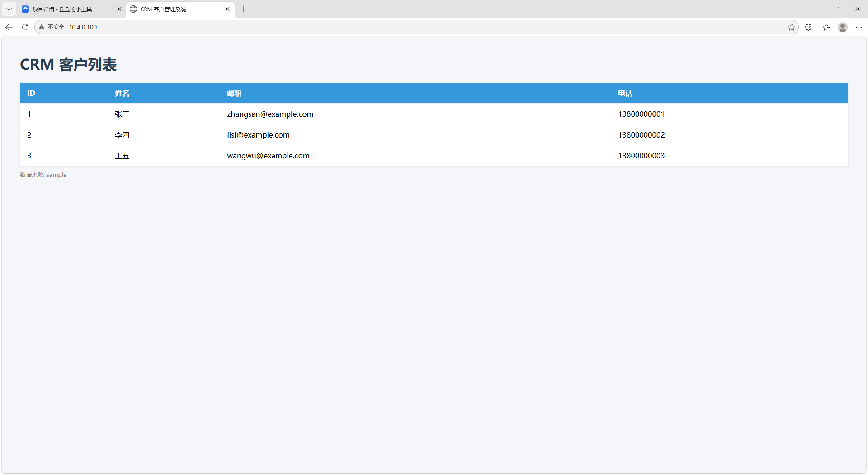Viewport: 868px width, 475px height.
Task: Click ID cell 1 in 张三 row
Action: coord(29,114)
